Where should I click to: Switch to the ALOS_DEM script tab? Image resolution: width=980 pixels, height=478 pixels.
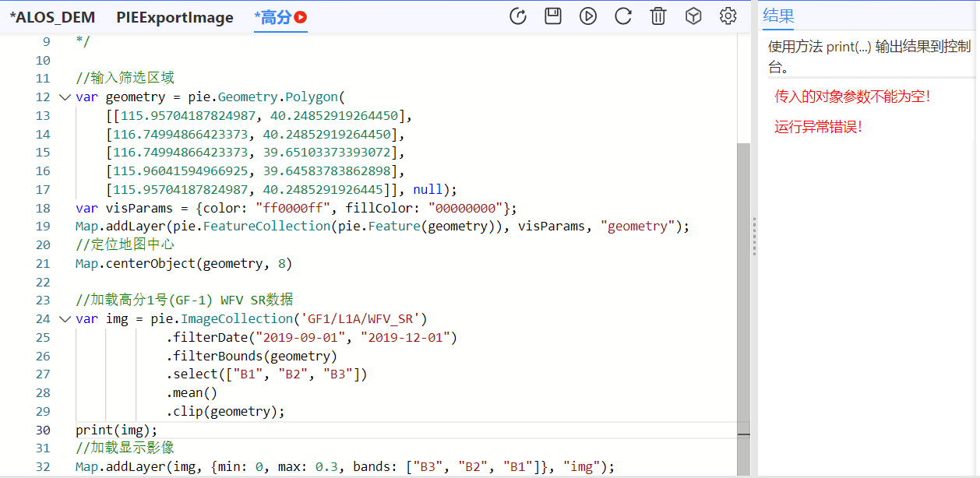[52, 16]
